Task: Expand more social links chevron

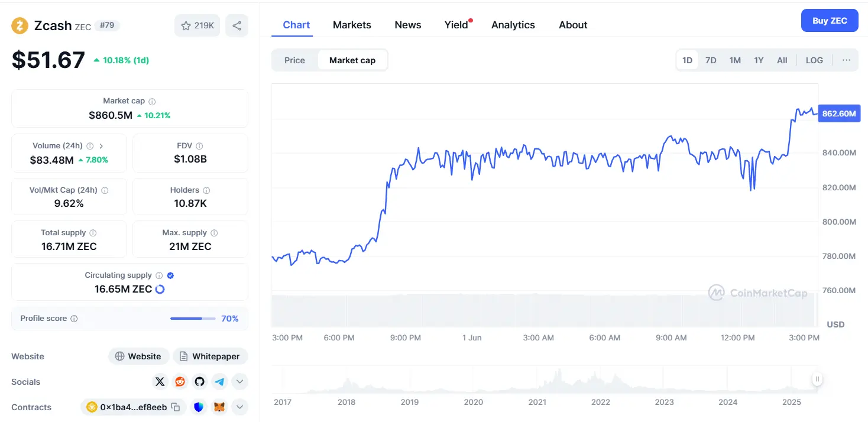Action: [x=239, y=382]
